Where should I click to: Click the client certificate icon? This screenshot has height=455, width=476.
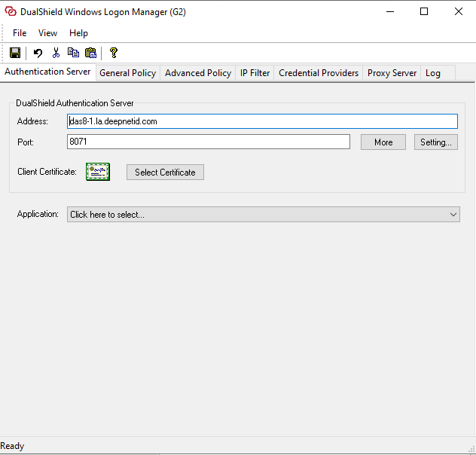click(x=97, y=172)
